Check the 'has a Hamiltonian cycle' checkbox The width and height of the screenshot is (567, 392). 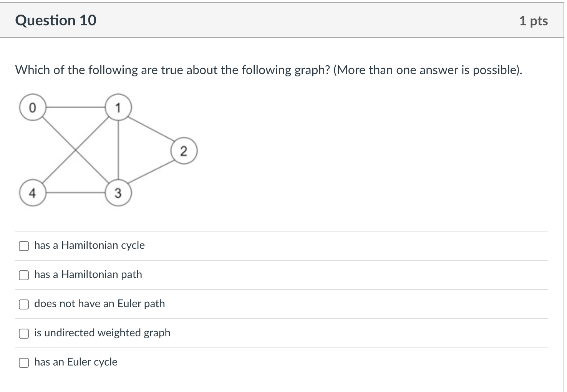24,246
